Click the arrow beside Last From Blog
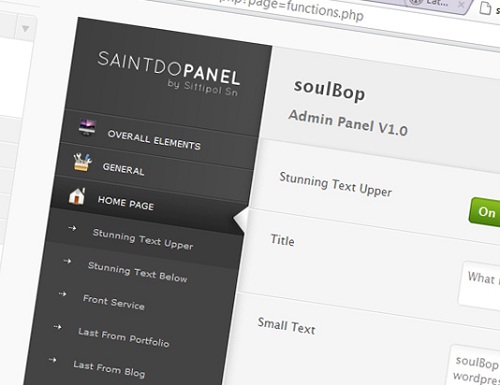 pyautogui.click(x=52, y=360)
